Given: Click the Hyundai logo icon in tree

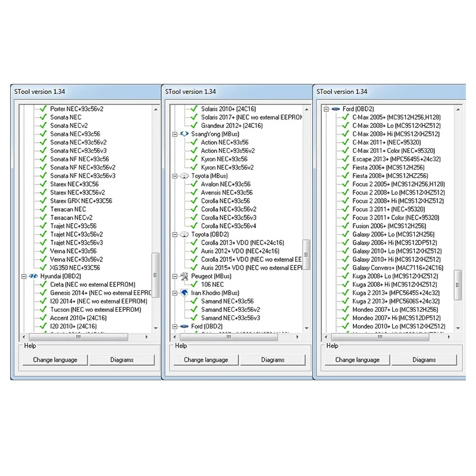Looking at the screenshot, I should (33, 276).
